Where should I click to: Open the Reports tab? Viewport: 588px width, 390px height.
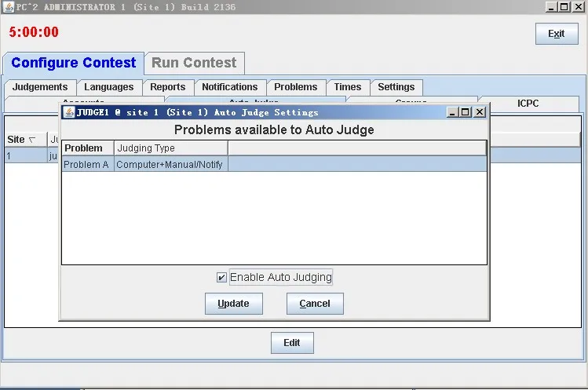[168, 87]
